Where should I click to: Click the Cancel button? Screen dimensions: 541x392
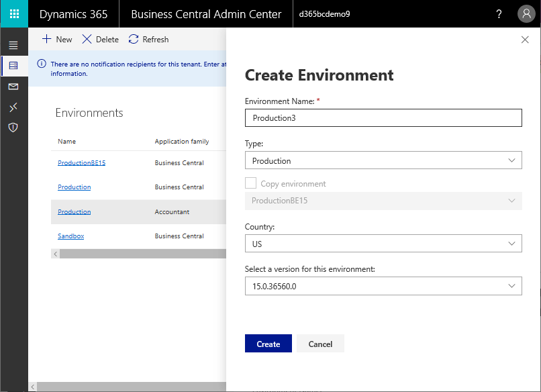320,344
